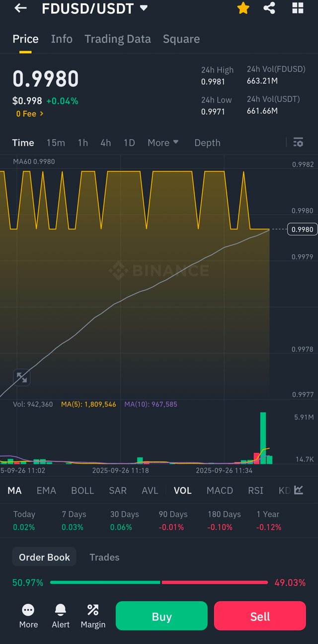The height and width of the screenshot is (644, 318).
Task: Tap the current price label 0.9980 on axis
Action: click(302, 229)
